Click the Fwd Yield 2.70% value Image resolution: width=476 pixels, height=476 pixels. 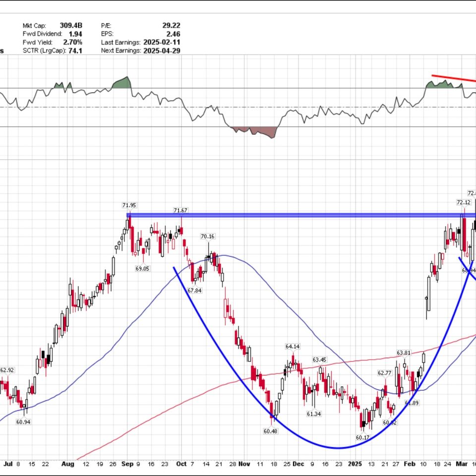click(x=72, y=42)
